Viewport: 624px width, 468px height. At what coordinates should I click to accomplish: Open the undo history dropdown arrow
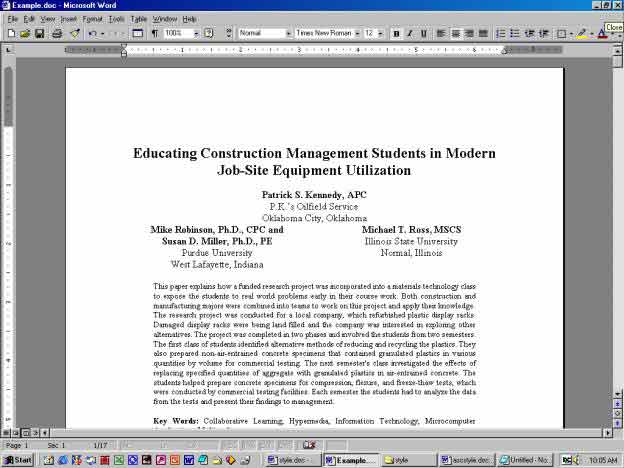[x=102, y=34]
